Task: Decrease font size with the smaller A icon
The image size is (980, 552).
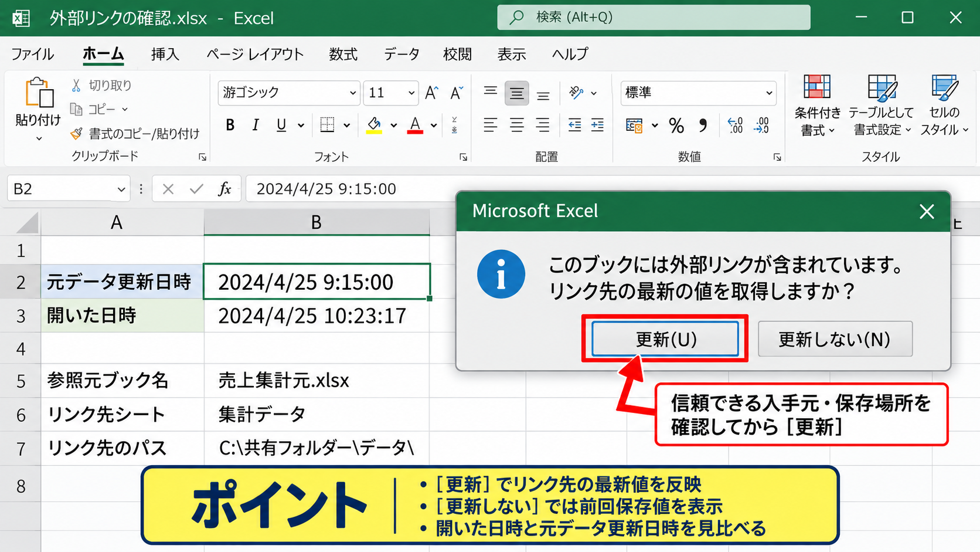Action: coord(457,93)
